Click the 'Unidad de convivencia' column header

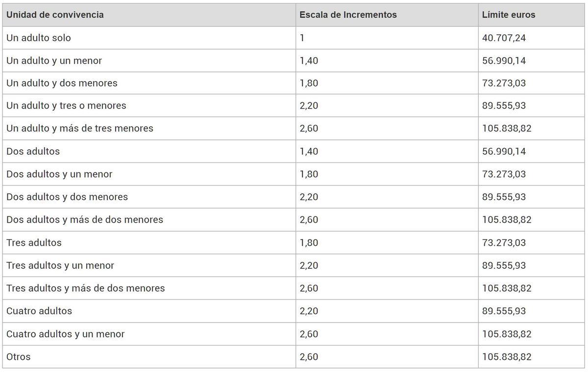point(55,15)
